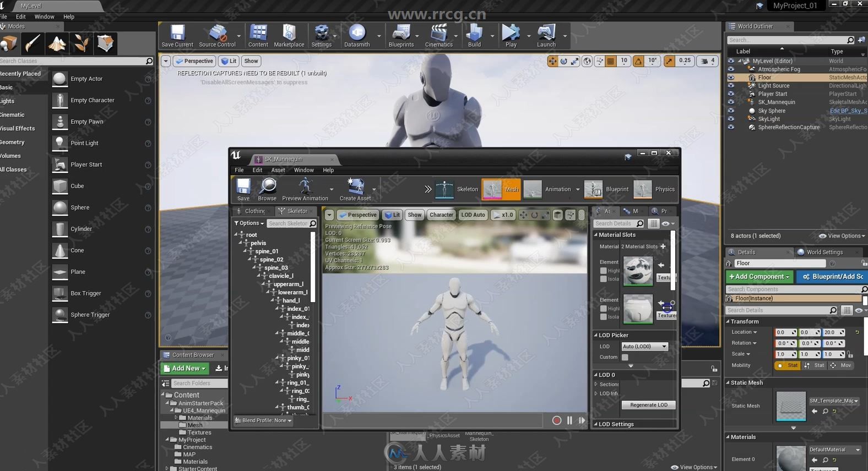
Task: Open main viewport Perspective dropdown
Action: [195, 61]
